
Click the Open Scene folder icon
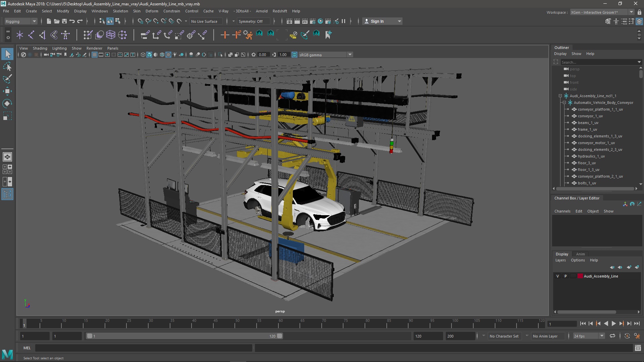click(x=56, y=21)
